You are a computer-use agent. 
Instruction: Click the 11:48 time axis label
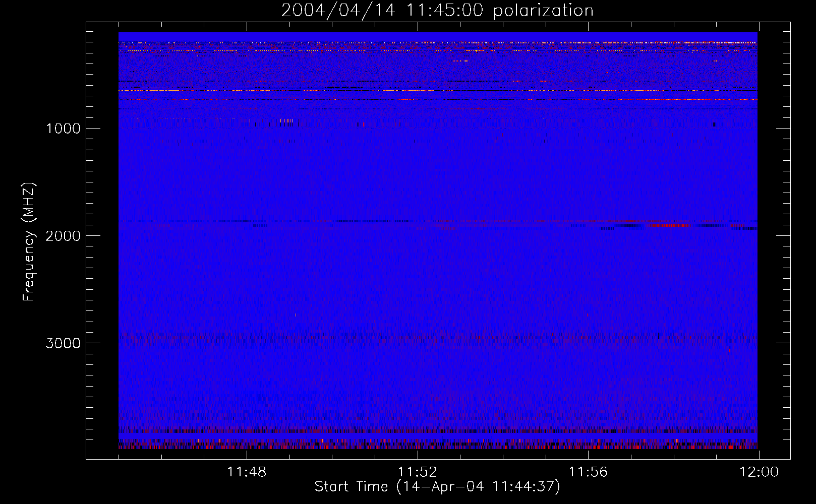point(247,472)
